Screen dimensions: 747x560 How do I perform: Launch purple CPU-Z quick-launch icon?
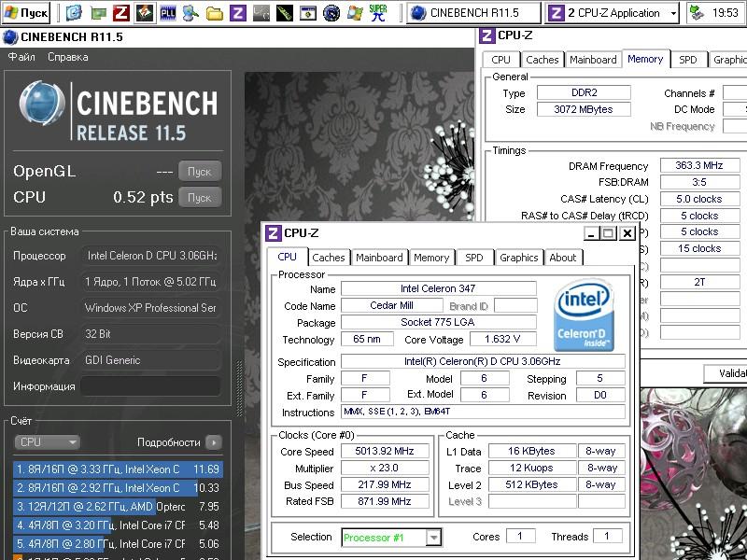tap(238, 13)
